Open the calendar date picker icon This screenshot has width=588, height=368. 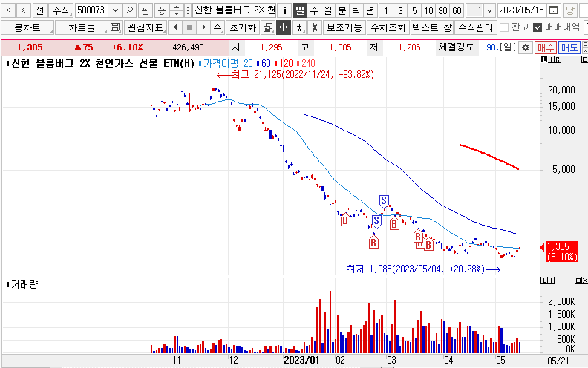553,10
